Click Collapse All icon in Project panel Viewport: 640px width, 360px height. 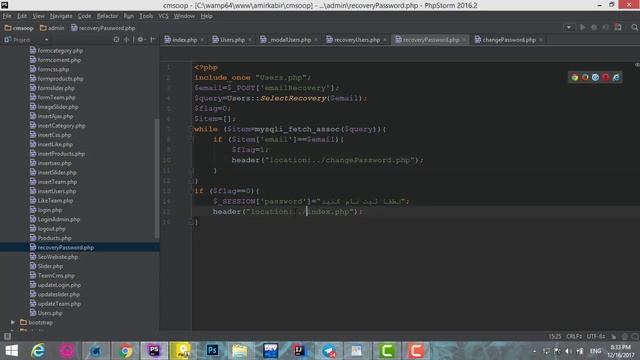[x=127, y=40]
